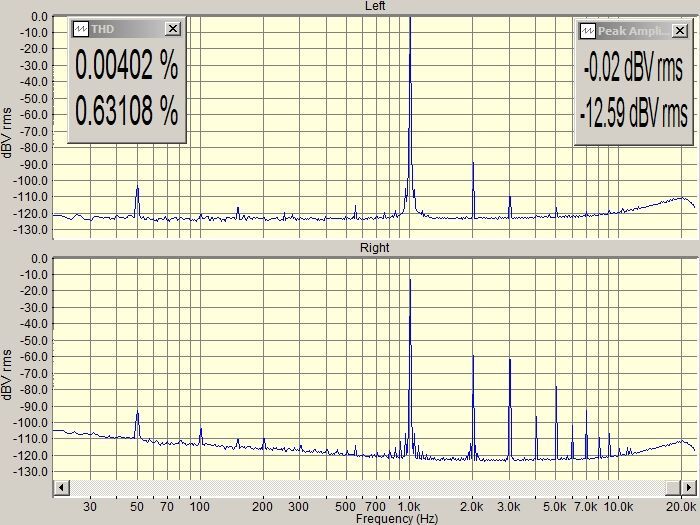The image size is (700, 525).
Task: Click the 20.0k frequency axis label
Action: point(681,507)
